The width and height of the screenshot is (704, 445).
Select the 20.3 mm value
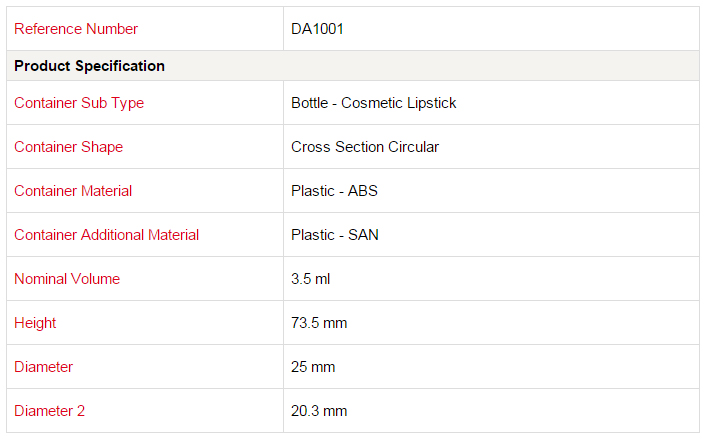click(319, 411)
